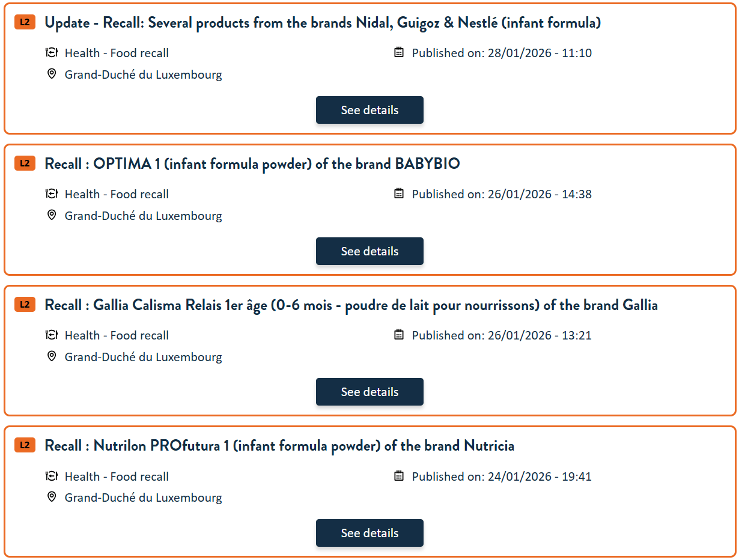Click location pin icon in Gallia alert
Viewport: 742px width, 560px height.
point(52,356)
